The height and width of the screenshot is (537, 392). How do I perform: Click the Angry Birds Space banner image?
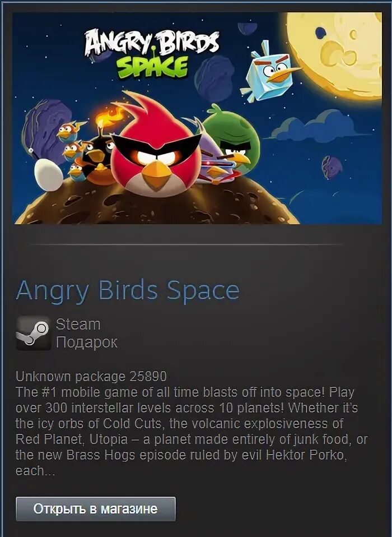[x=197, y=118]
